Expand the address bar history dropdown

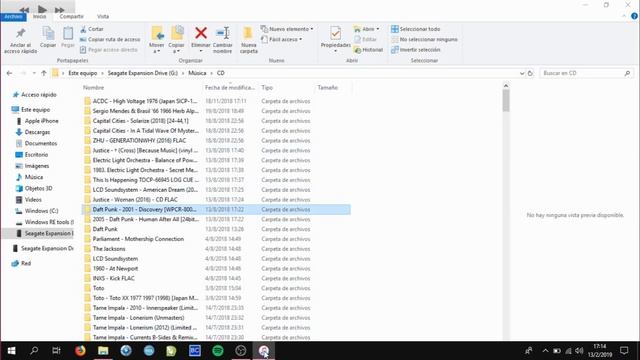[x=522, y=73]
